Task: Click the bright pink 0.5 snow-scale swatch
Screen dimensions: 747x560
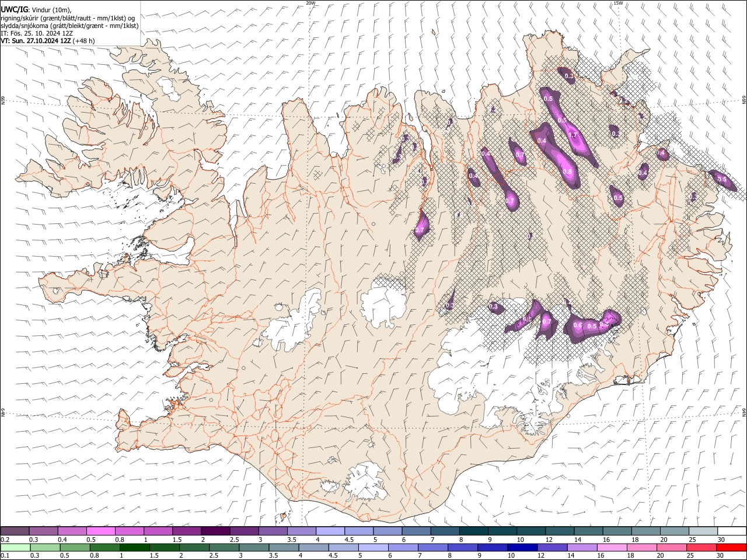Action: coord(101,531)
